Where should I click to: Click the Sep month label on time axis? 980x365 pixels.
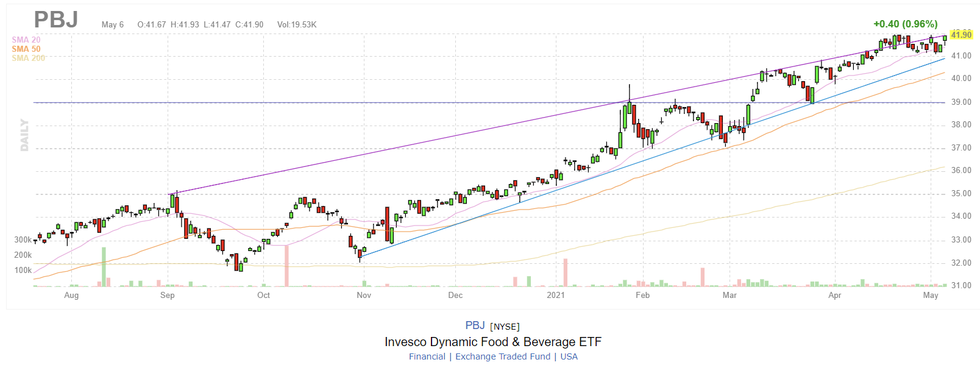168,295
